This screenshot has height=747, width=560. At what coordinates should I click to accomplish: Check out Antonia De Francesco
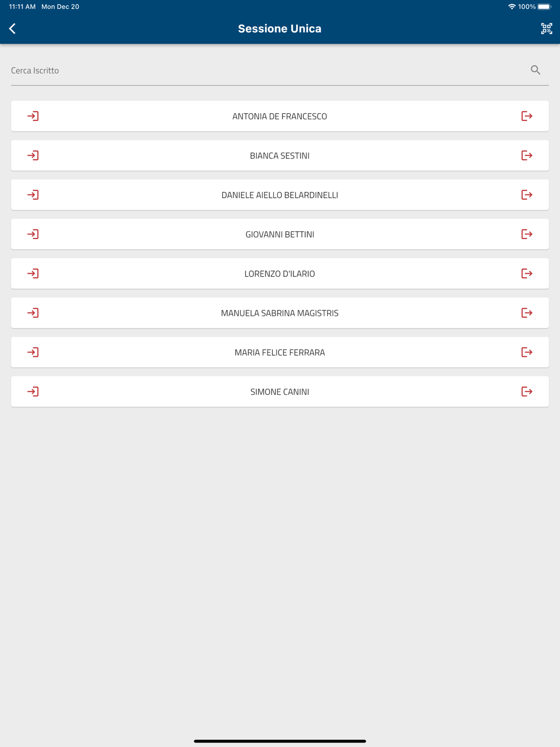(x=526, y=116)
